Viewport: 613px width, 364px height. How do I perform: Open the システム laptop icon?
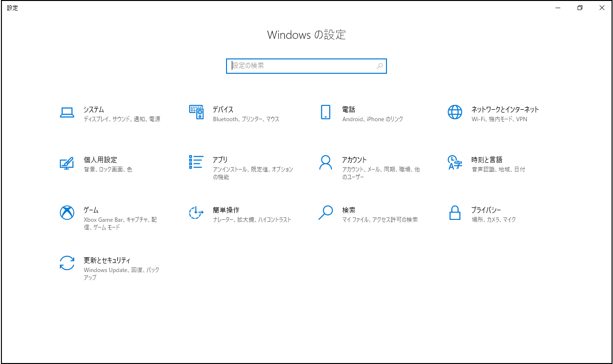[x=67, y=113]
